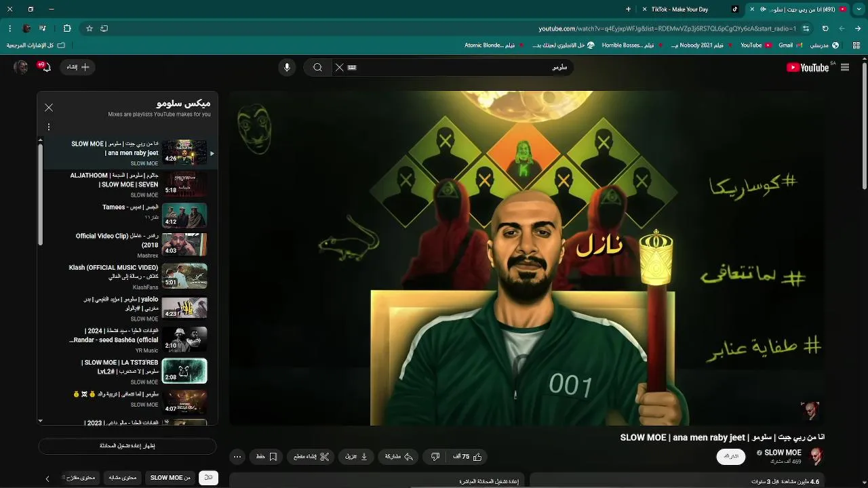Open Mix playlist three-dot options

(49, 127)
